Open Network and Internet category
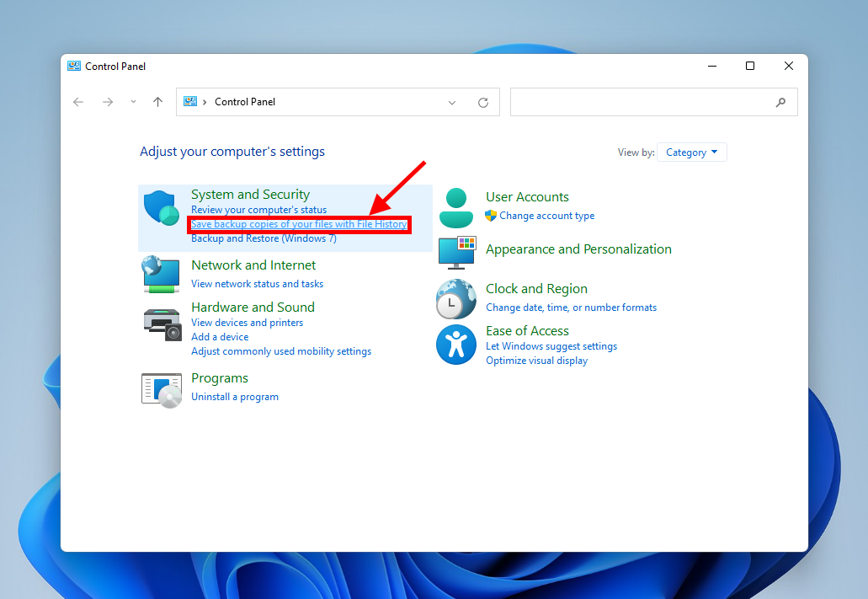868x599 pixels. click(x=253, y=265)
